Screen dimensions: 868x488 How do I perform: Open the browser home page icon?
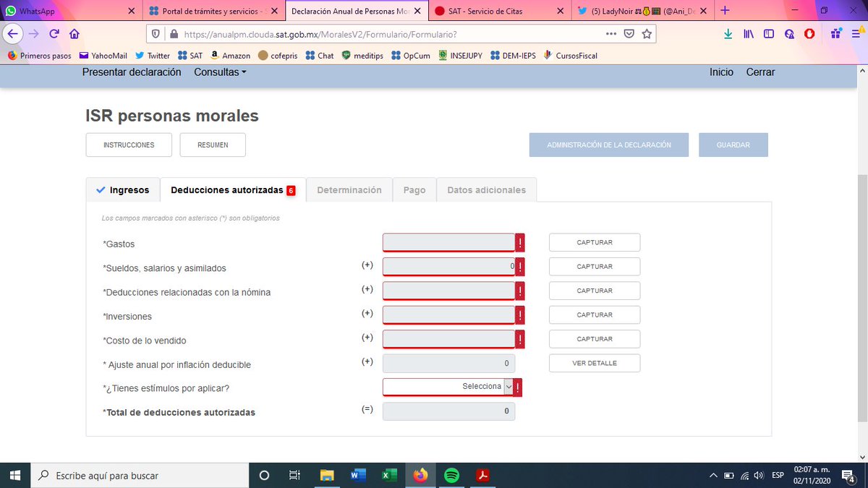(74, 34)
